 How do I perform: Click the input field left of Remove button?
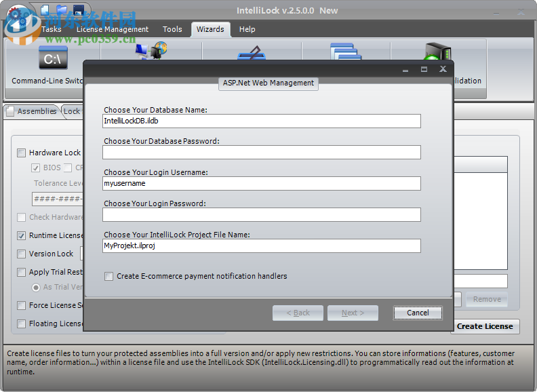tap(481, 281)
